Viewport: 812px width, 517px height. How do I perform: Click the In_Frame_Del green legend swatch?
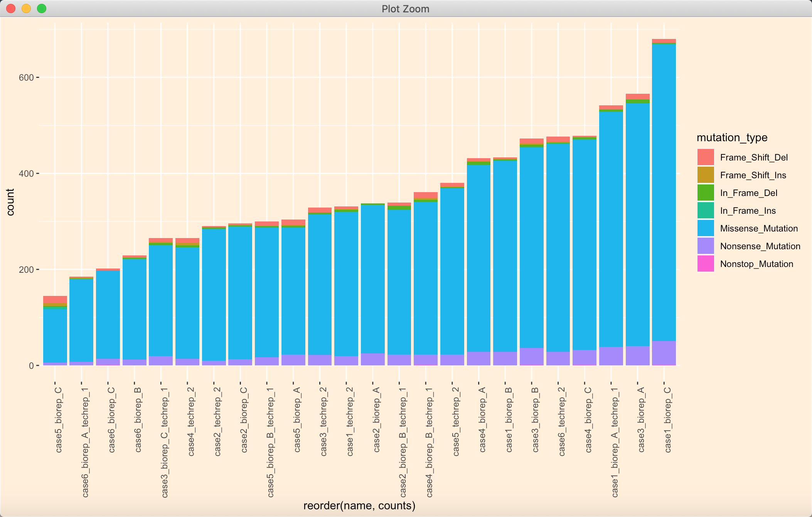pos(706,193)
